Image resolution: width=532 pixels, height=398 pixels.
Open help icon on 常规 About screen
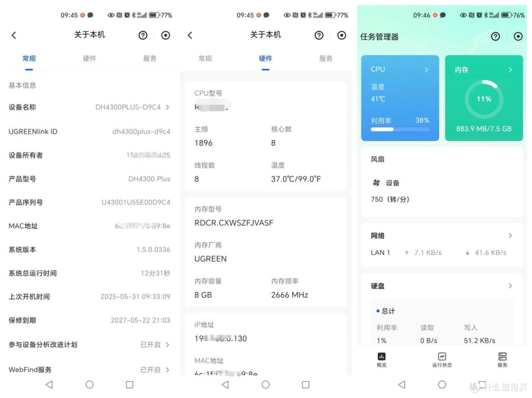143,35
